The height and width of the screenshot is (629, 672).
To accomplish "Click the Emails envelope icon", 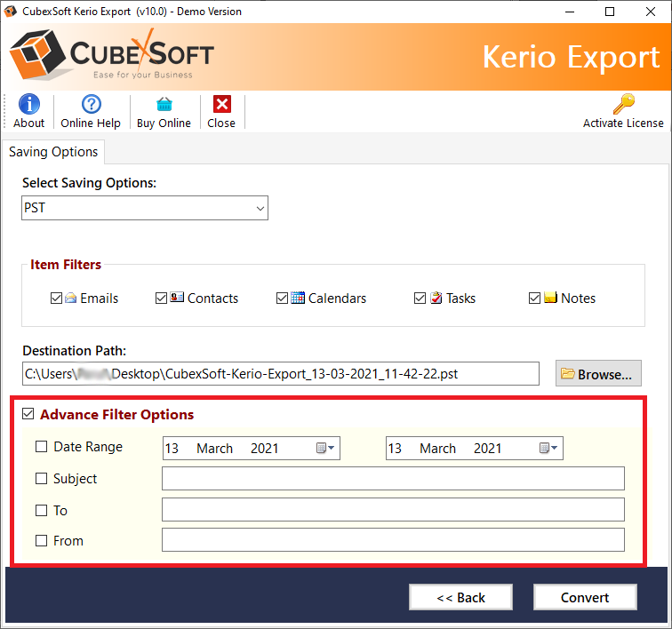I will click(x=71, y=298).
